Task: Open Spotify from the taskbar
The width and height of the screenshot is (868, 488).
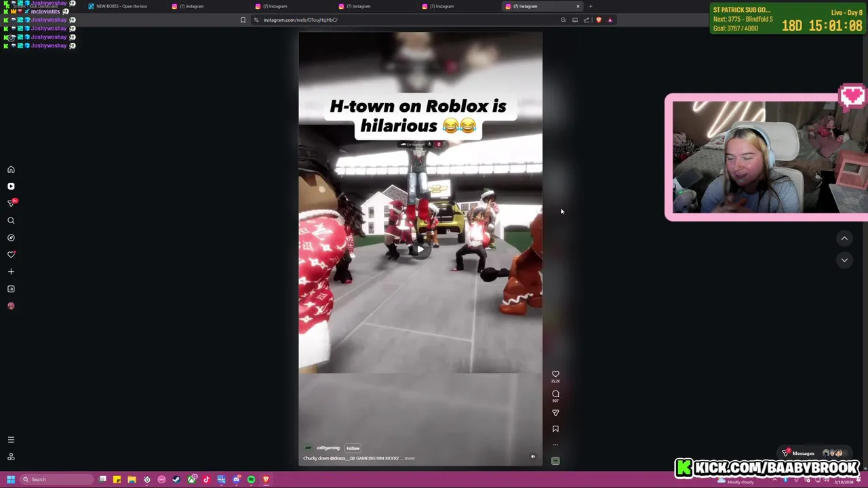Action: coord(251,479)
